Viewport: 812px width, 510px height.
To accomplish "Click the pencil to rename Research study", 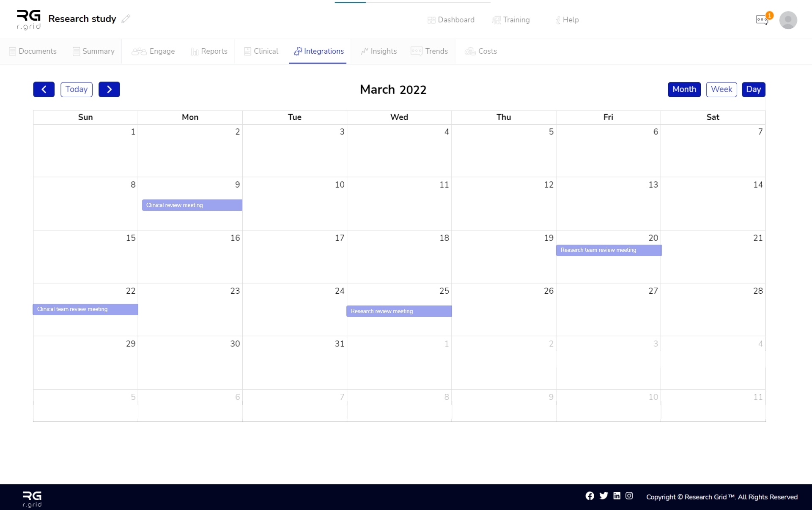I will pos(125,19).
